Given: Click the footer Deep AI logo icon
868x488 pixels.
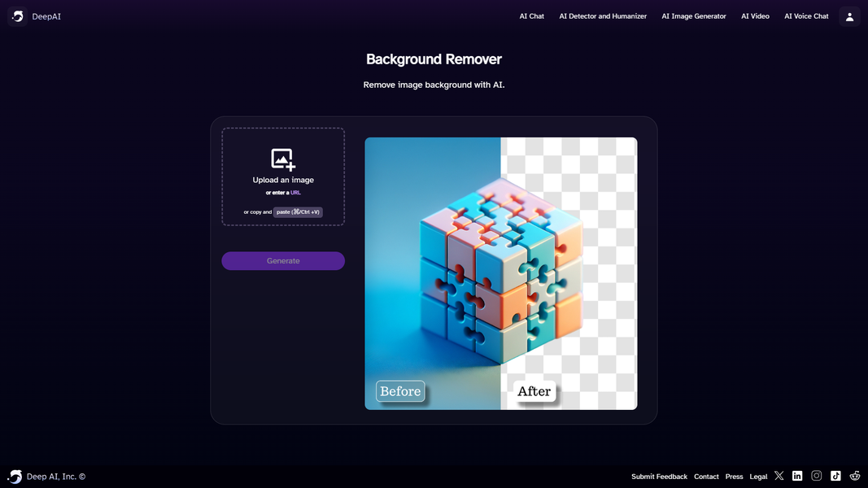Looking at the screenshot, I should (15, 477).
